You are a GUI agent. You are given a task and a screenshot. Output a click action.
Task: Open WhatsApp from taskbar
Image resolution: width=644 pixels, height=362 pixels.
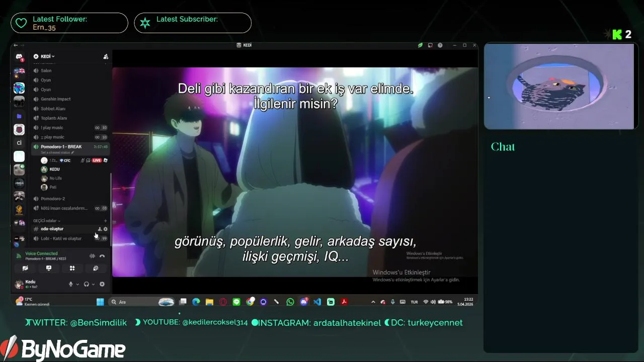[290, 302]
